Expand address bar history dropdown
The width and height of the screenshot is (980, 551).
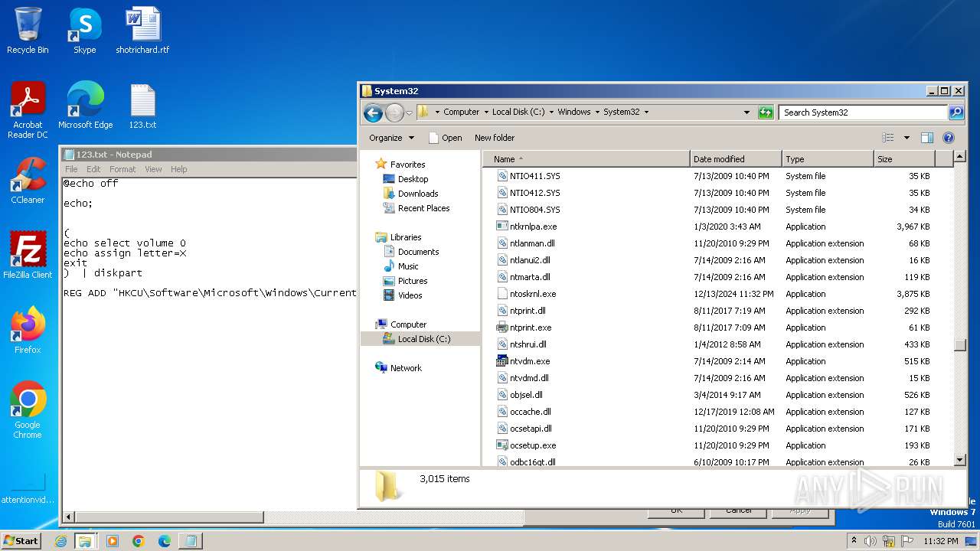(x=747, y=112)
